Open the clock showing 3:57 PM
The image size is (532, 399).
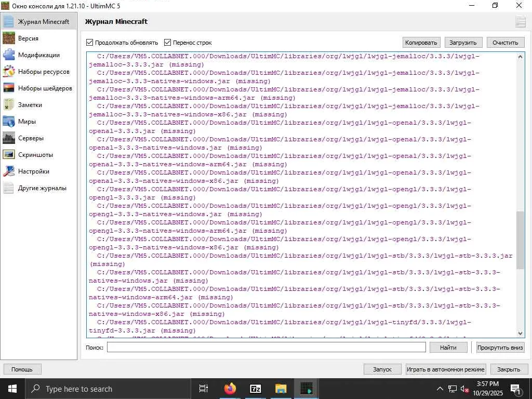pos(488,389)
